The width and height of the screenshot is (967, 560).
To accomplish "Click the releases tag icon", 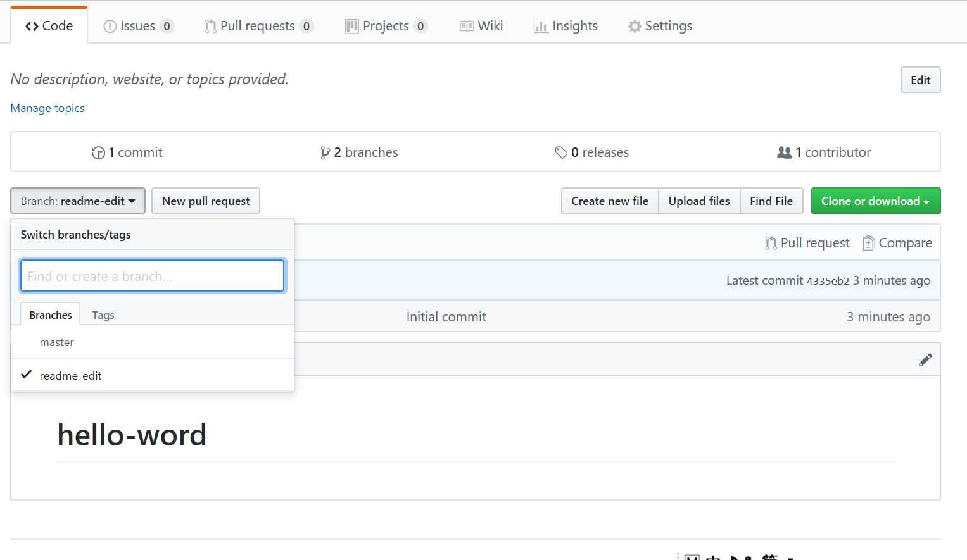I will click(561, 152).
